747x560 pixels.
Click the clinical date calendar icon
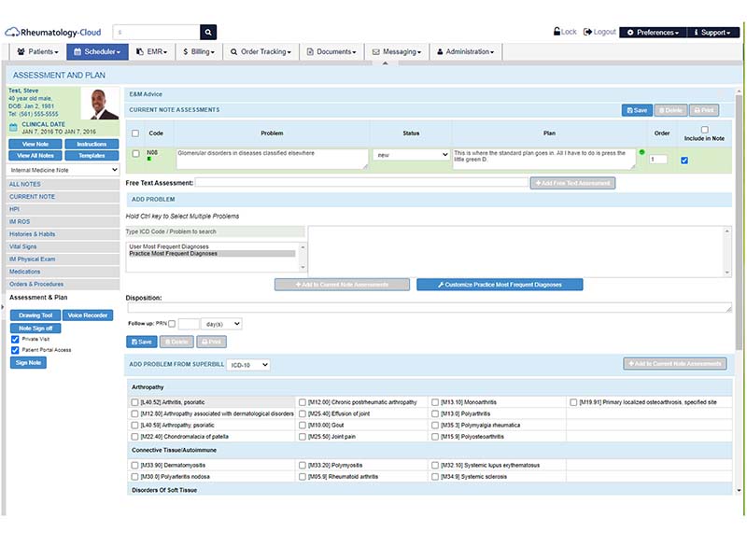[13, 127]
